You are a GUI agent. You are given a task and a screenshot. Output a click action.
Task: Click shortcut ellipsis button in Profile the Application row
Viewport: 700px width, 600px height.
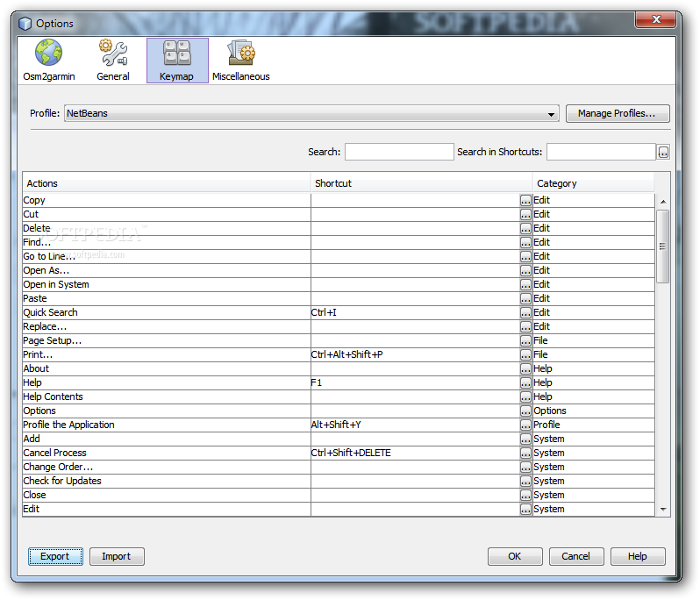coord(526,425)
